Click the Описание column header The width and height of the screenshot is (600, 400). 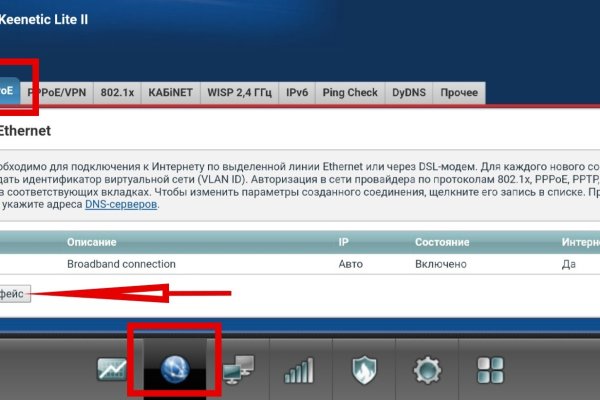coord(91,242)
